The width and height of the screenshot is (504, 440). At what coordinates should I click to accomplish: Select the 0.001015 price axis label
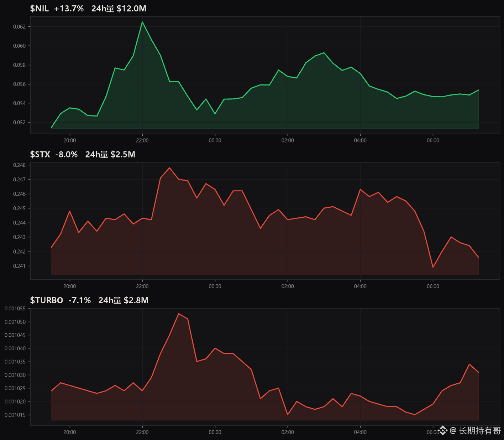point(15,415)
